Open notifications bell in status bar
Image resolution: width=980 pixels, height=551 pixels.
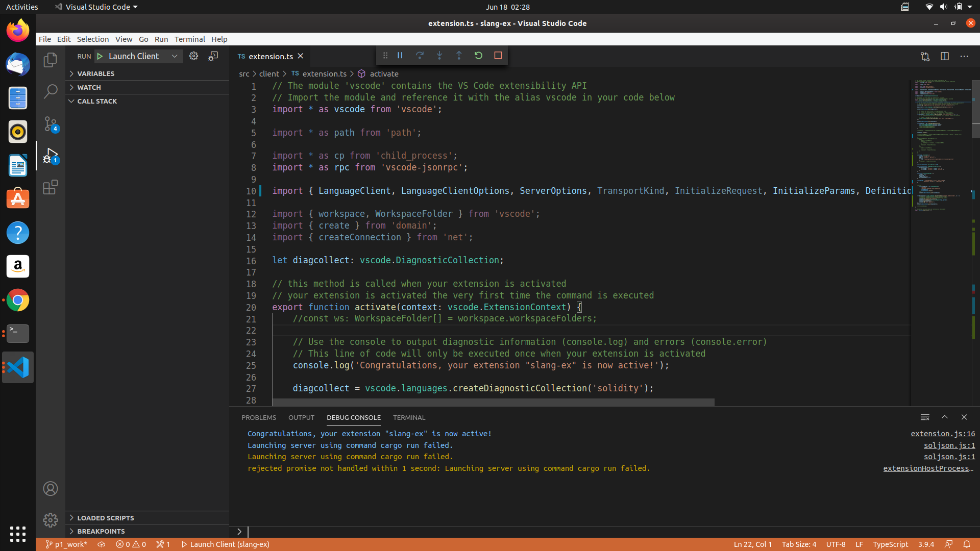click(967, 544)
